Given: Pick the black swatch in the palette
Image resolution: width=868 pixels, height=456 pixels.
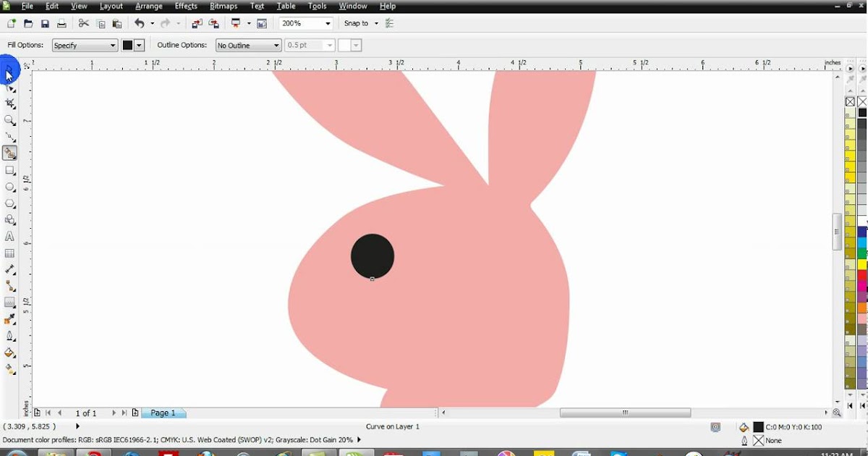Looking at the screenshot, I should pyautogui.click(x=862, y=113).
